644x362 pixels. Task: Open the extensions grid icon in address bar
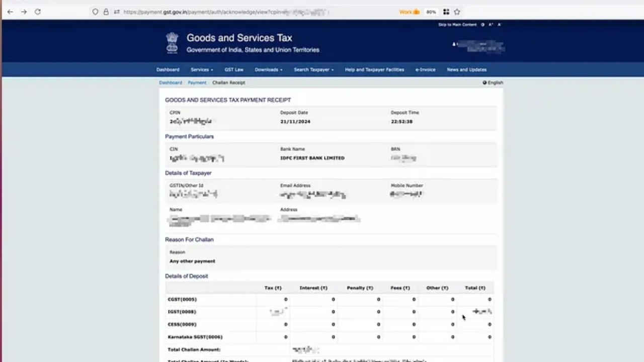[x=446, y=12]
